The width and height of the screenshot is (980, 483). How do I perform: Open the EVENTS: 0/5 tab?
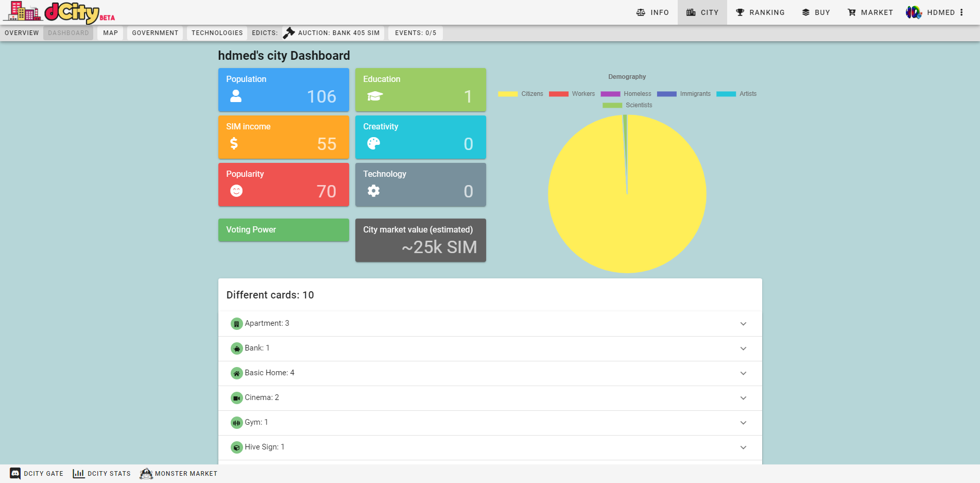[416, 33]
